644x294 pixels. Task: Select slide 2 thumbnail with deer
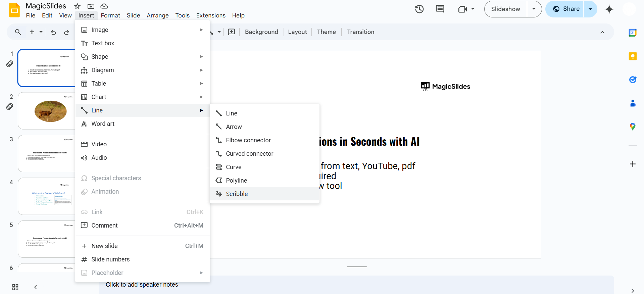click(x=47, y=111)
